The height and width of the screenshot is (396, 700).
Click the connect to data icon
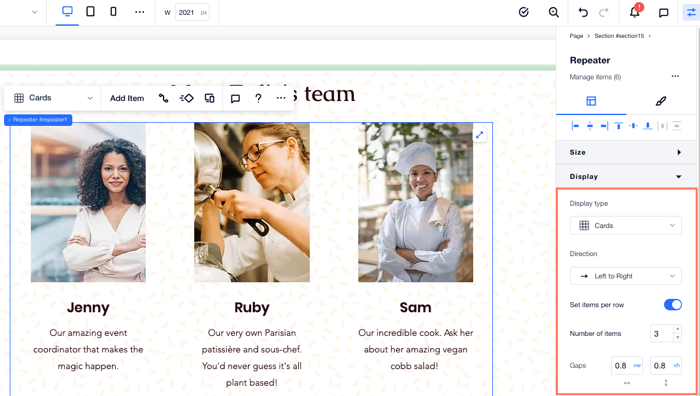click(x=164, y=98)
